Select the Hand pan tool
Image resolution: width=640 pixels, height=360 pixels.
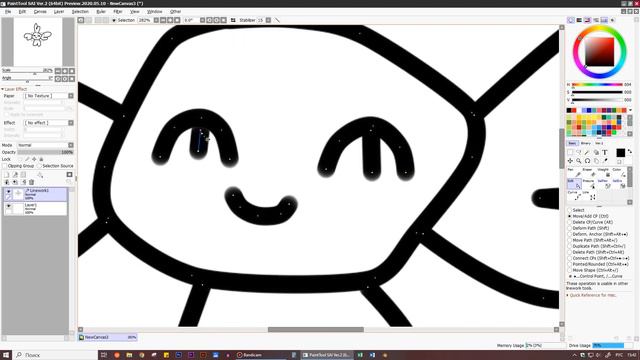click(596, 161)
